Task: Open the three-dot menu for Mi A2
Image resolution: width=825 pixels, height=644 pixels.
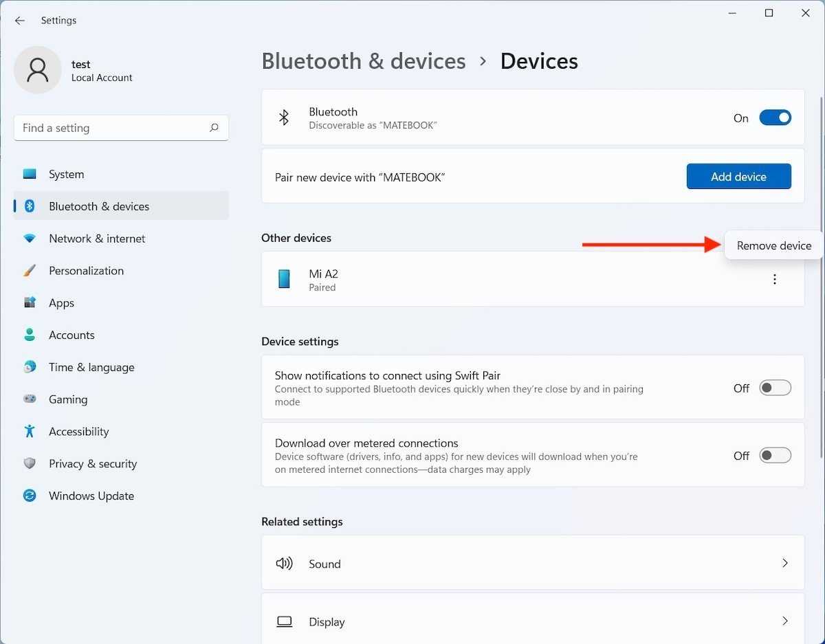Action: pos(775,279)
